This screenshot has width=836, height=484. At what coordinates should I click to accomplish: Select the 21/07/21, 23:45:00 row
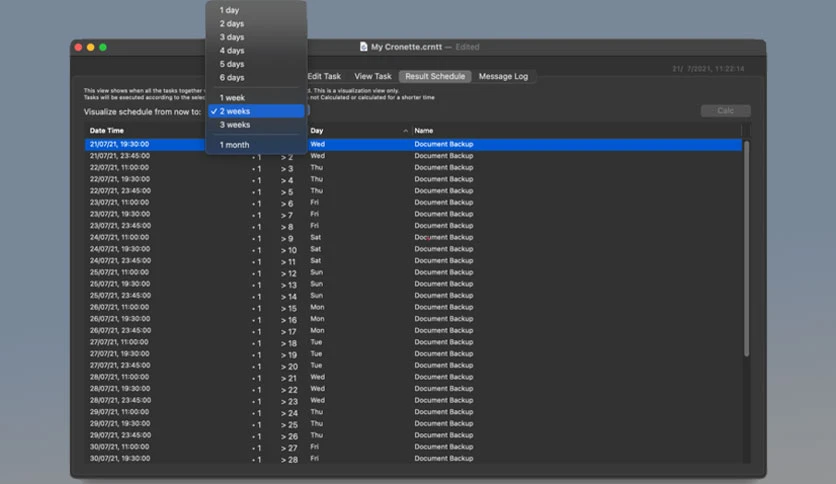[x=413, y=156]
